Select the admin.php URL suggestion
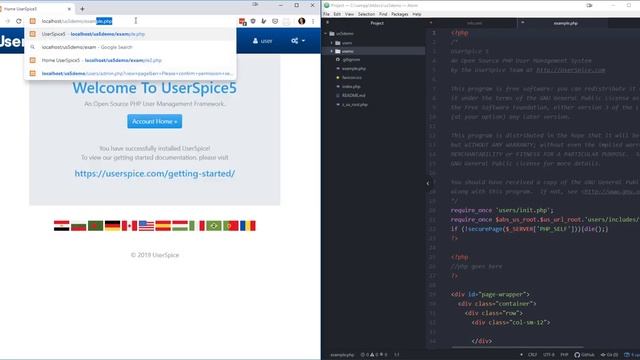The height and width of the screenshot is (360, 640). click(131, 73)
